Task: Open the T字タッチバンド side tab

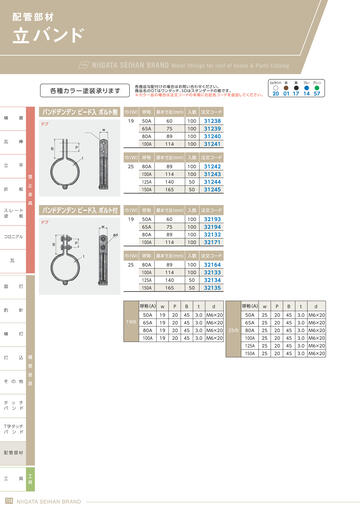Action: (x=13, y=429)
